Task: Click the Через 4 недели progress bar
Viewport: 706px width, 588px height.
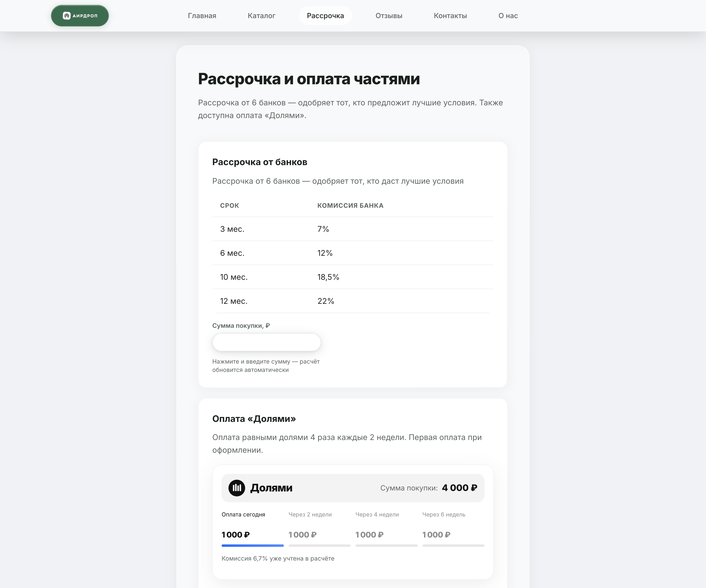Action: 386,546
